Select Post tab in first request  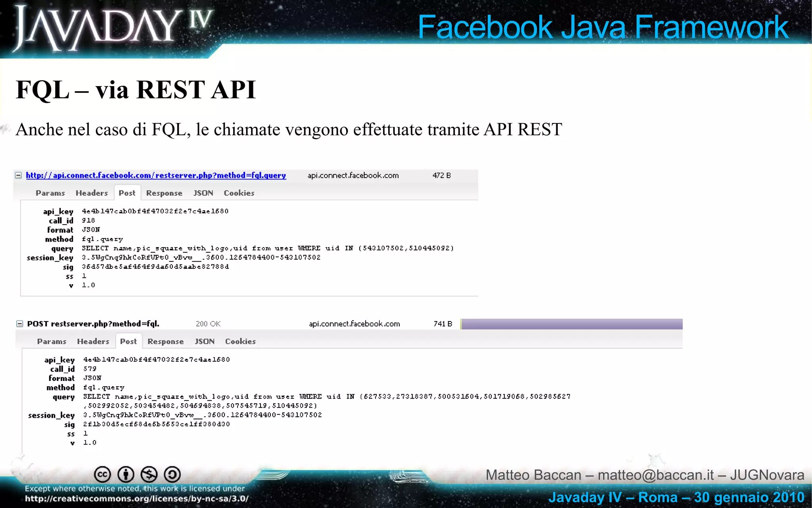pos(127,193)
